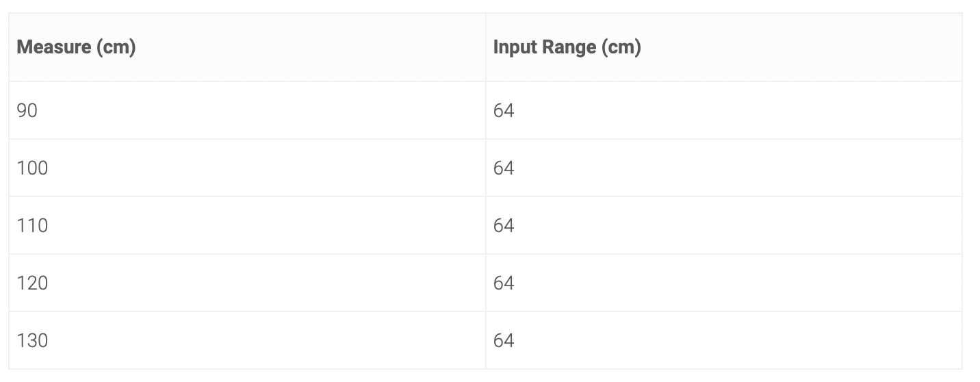Click the 64 input range in the 110 row
The width and height of the screenshot is (980, 382).
[x=504, y=225]
